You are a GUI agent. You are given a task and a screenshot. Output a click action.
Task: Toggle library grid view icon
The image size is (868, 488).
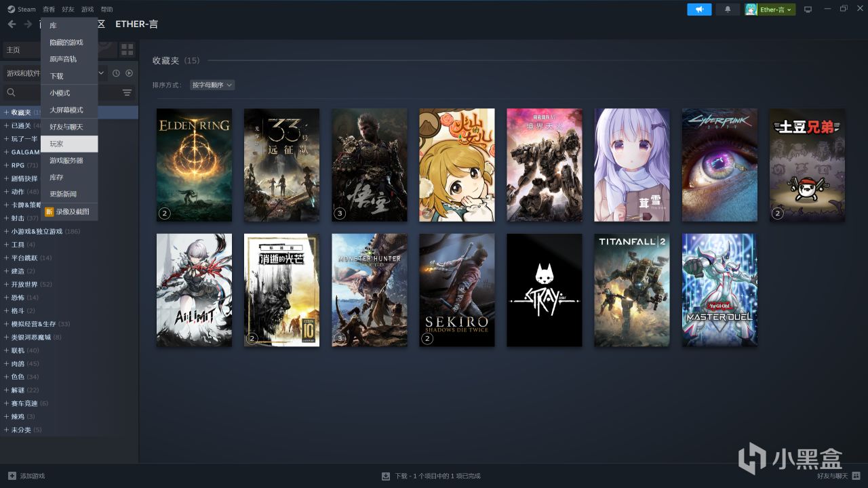coord(127,49)
